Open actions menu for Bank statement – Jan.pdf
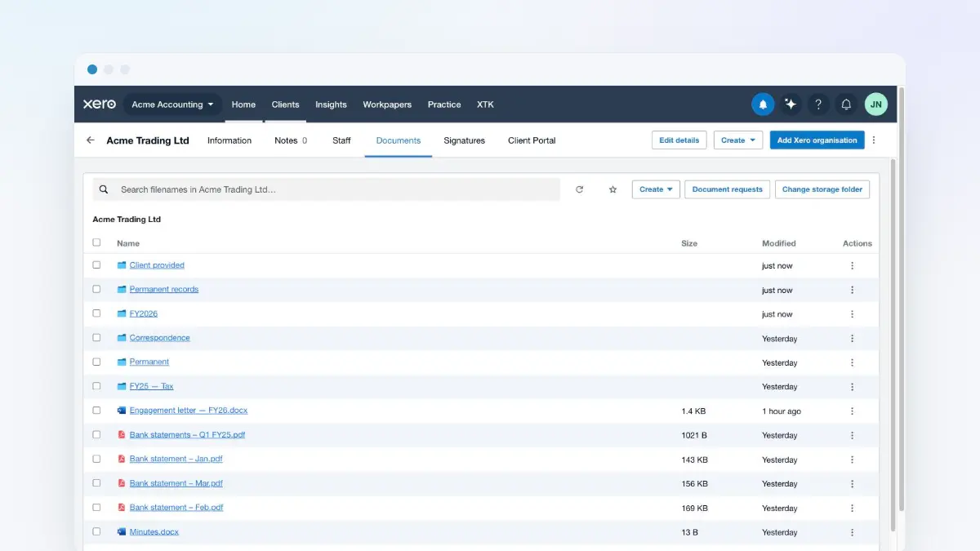This screenshot has height=551, width=980. tap(852, 460)
